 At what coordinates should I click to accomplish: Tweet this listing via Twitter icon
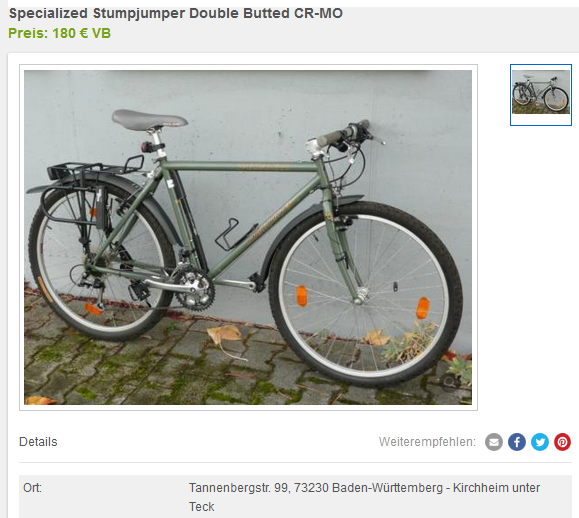539,442
